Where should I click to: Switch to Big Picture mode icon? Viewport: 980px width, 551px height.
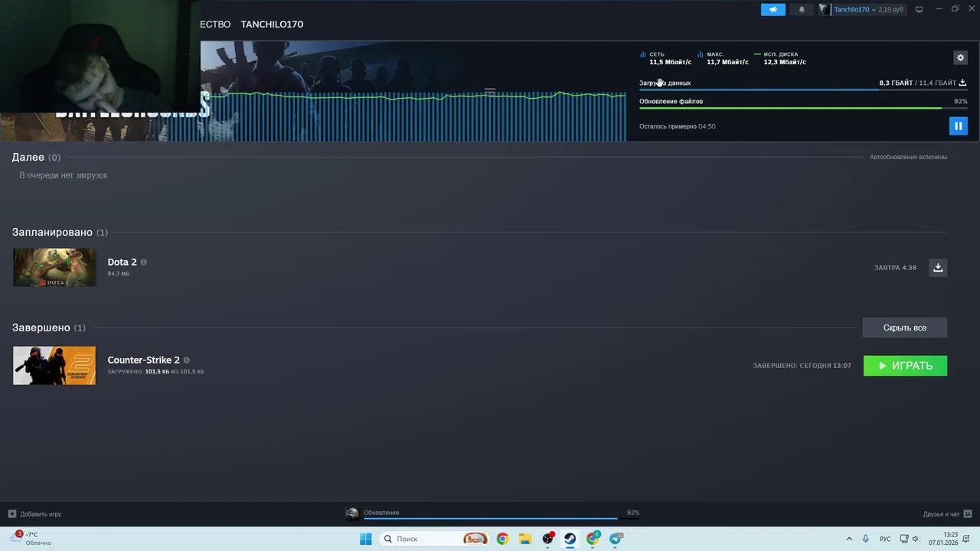920,9
